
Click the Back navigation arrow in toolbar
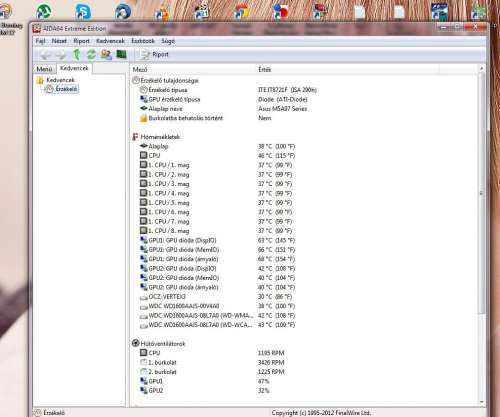[x=45, y=55]
